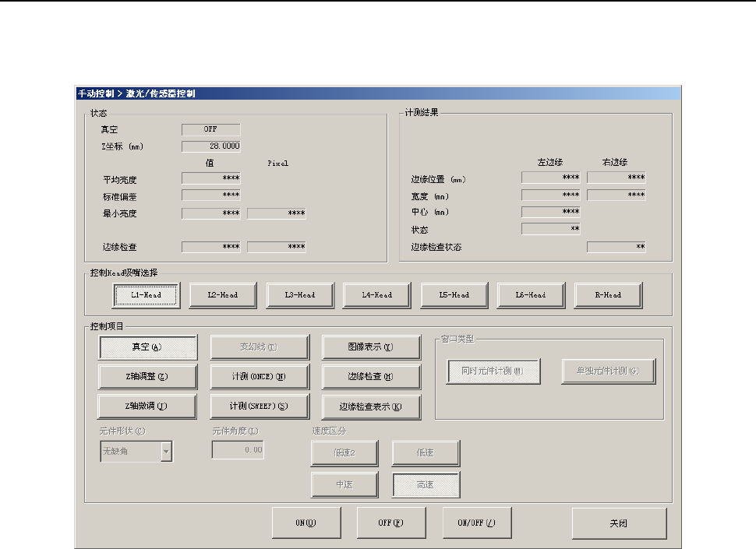Viewport: 756px width, 549px height.
Task: Select the 高速 speed option
Action: pyautogui.click(x=426, y=484)
